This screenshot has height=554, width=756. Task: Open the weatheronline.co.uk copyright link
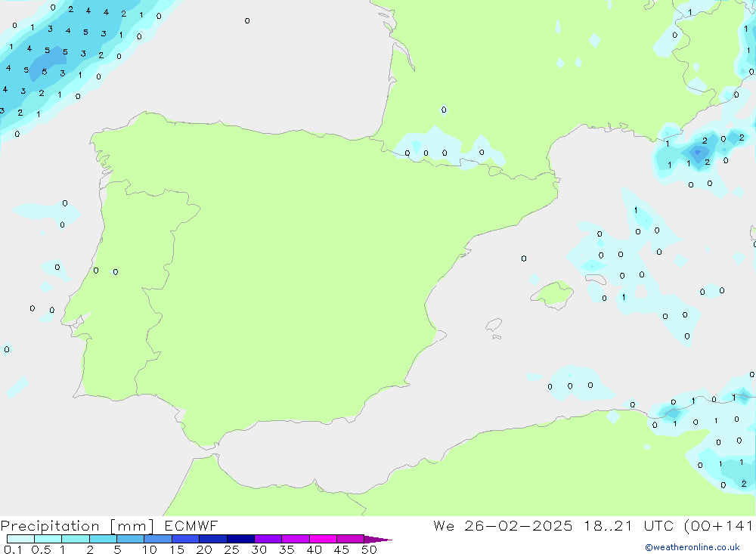[692, 547]
